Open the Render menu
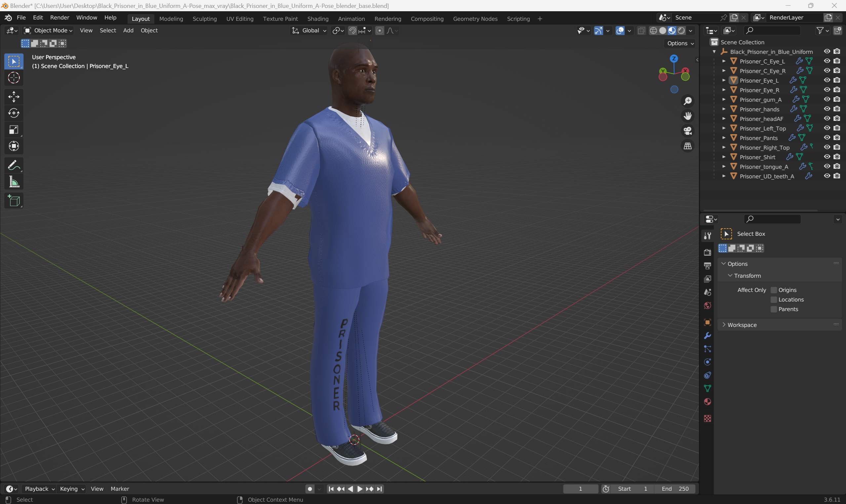 pos(60,18)
